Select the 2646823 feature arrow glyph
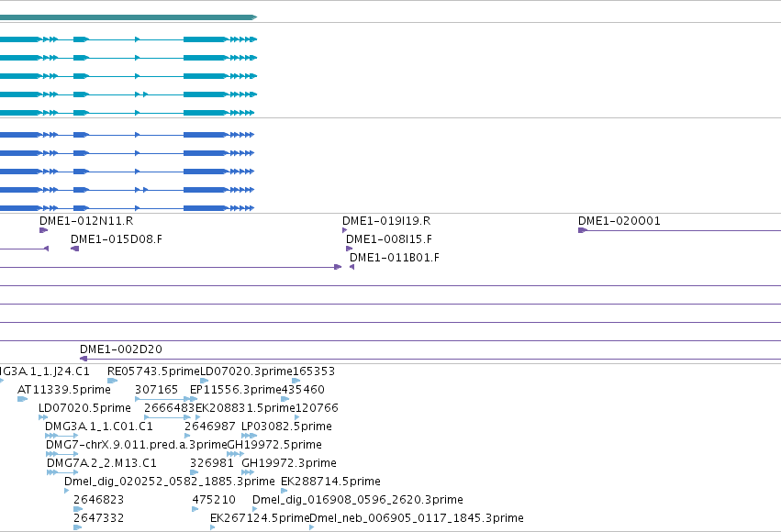 click(78, 509)
